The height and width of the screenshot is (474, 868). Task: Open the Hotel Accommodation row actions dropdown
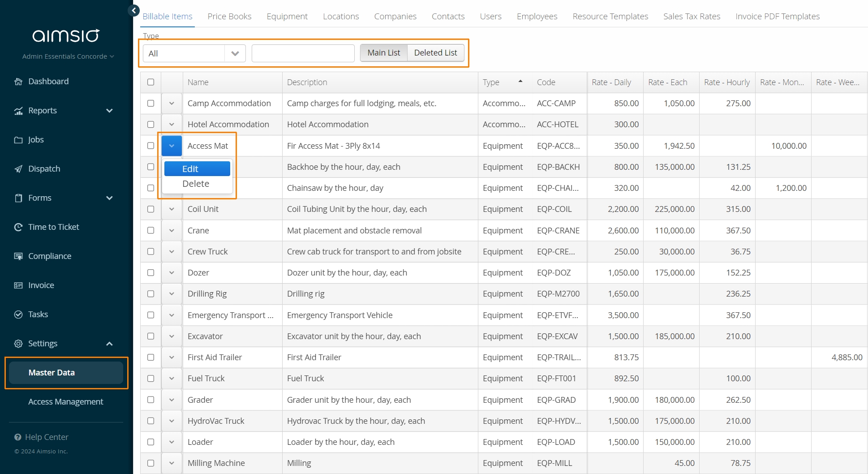click(x=172, y=125)
